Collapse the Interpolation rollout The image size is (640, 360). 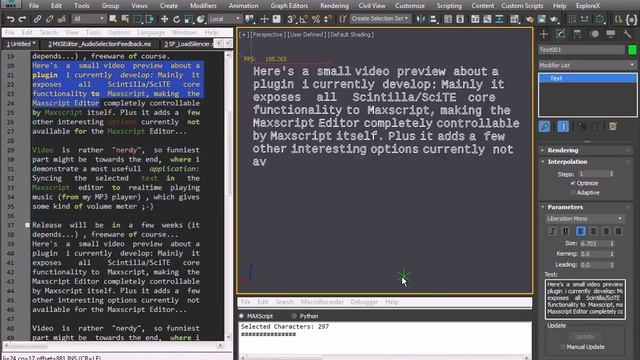[x=586, y=162]
